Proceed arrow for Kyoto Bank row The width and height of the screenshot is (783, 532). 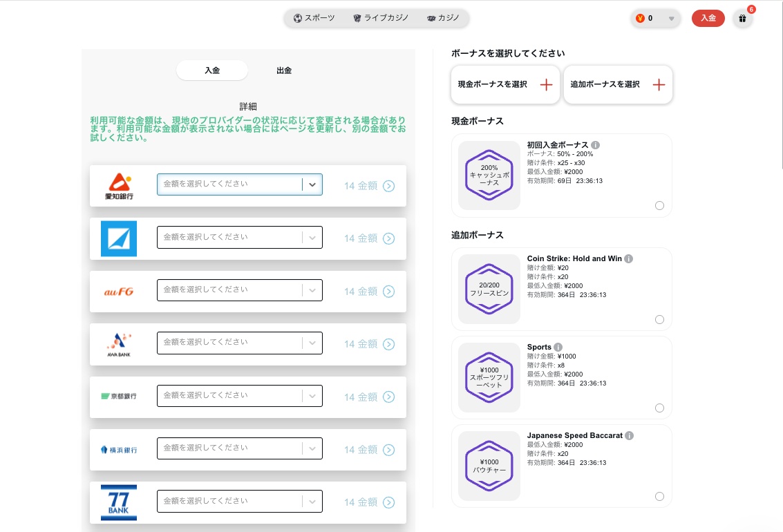point(388,397)
